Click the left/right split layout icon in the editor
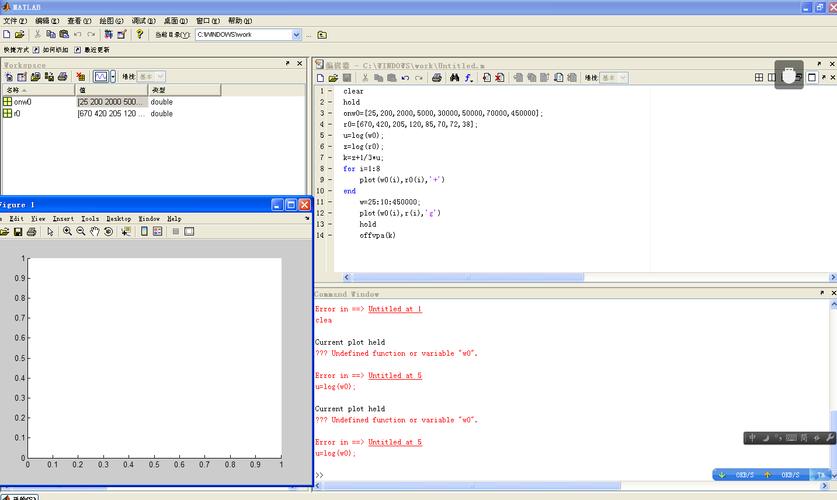Screen dimensions: 837x500 pos(771,77)
